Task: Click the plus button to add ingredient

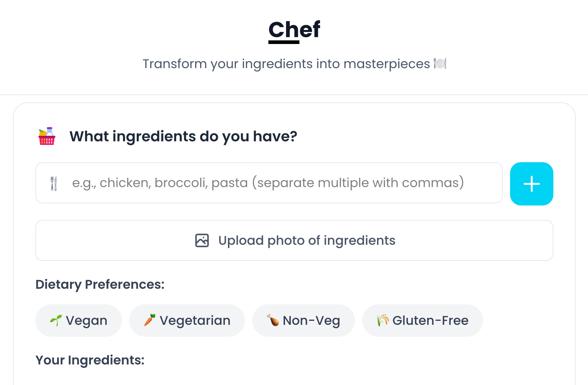Action: pos(531,184)
